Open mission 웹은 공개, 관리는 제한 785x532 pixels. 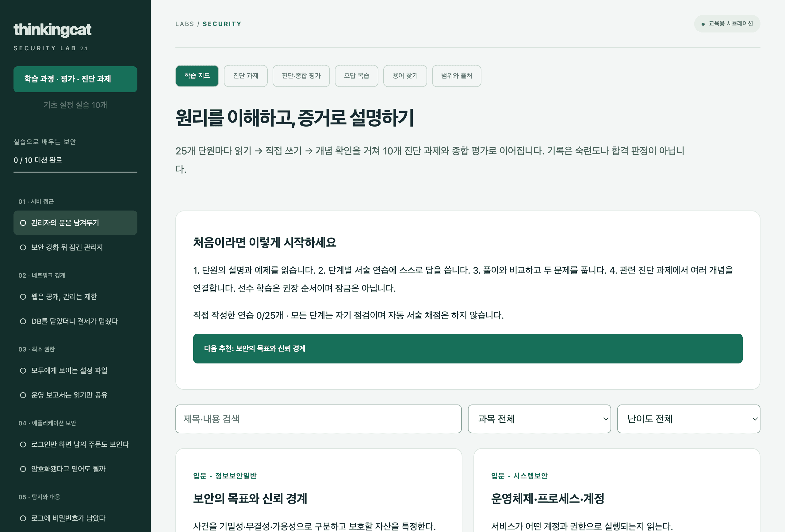(x=75, y=297)
